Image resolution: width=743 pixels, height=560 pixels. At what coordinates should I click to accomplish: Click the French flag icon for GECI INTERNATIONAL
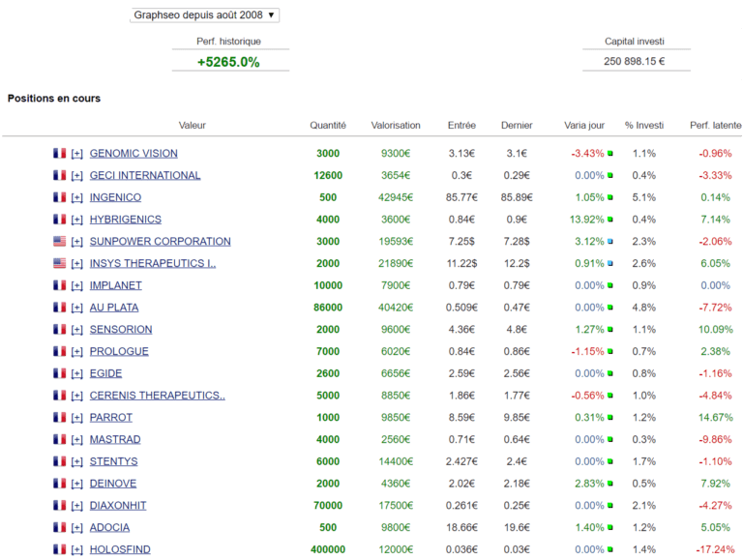tap(59, 176)
